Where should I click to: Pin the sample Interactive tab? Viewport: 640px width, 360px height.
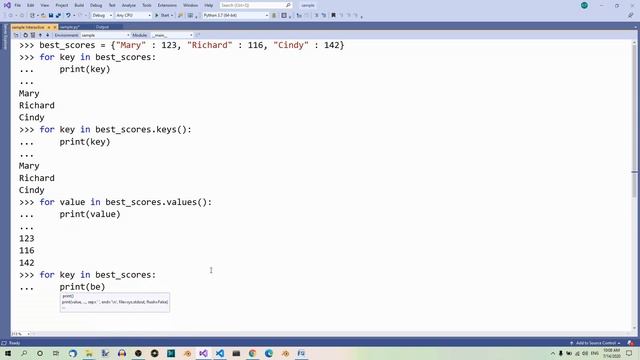point(49,27)
